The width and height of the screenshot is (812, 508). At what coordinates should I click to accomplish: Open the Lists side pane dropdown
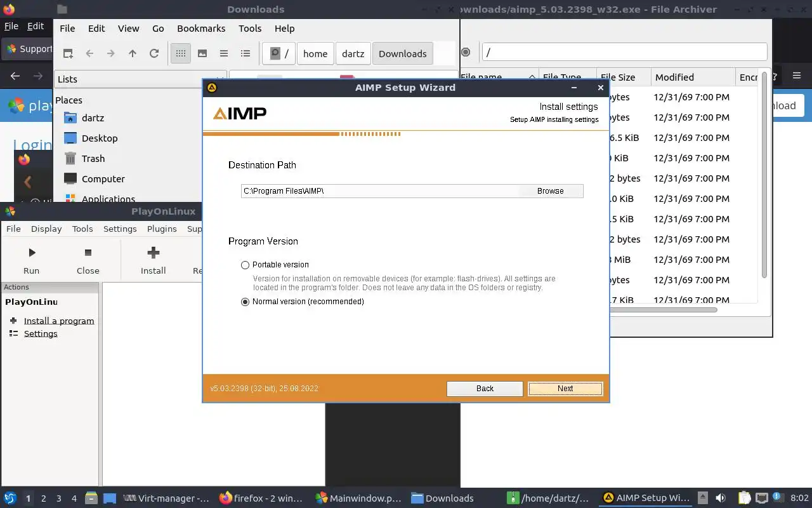tap(140, 79)
